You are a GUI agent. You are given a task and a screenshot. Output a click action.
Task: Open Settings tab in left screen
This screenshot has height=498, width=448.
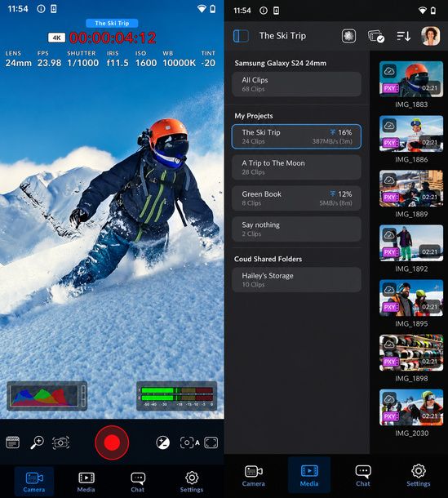192,482
